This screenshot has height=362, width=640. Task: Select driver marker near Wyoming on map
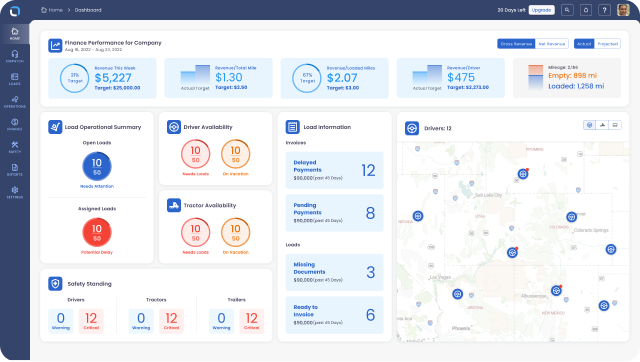523,174
